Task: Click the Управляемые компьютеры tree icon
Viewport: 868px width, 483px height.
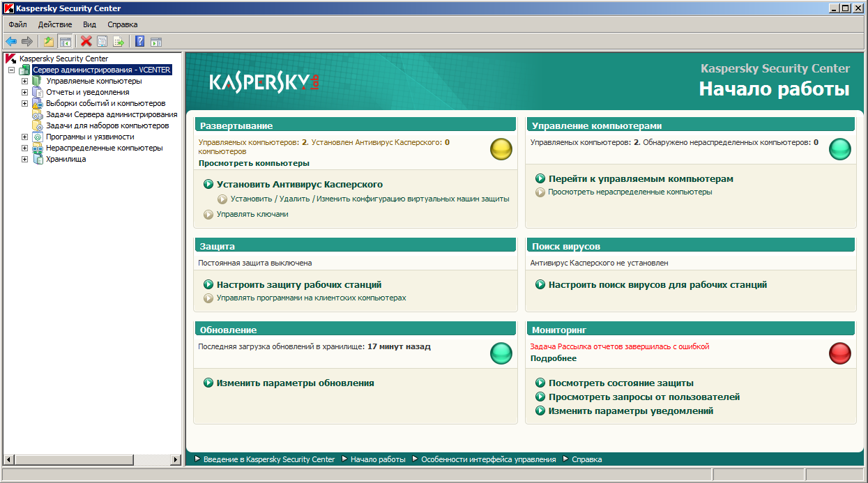Action: tap(37, 81)
